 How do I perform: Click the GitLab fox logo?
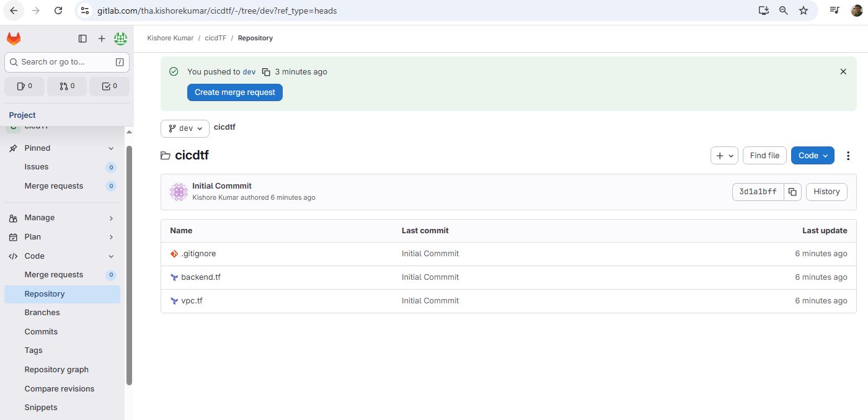pyautogui.click(x=14, y=38)
